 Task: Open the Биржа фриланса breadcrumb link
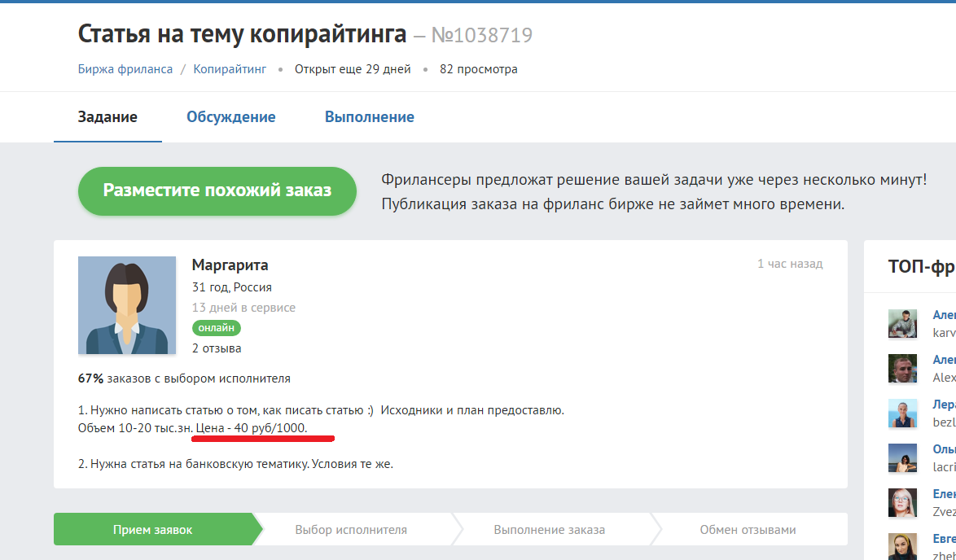coord(125,69)
